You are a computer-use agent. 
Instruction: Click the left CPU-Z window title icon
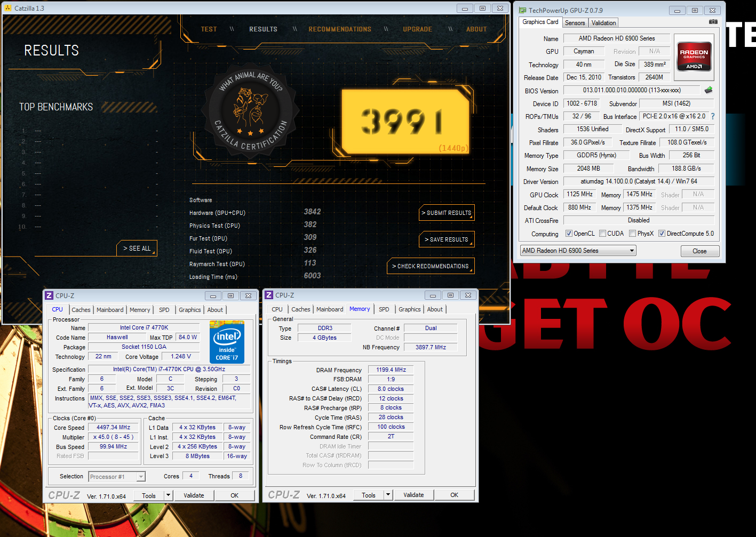(49, 295)
